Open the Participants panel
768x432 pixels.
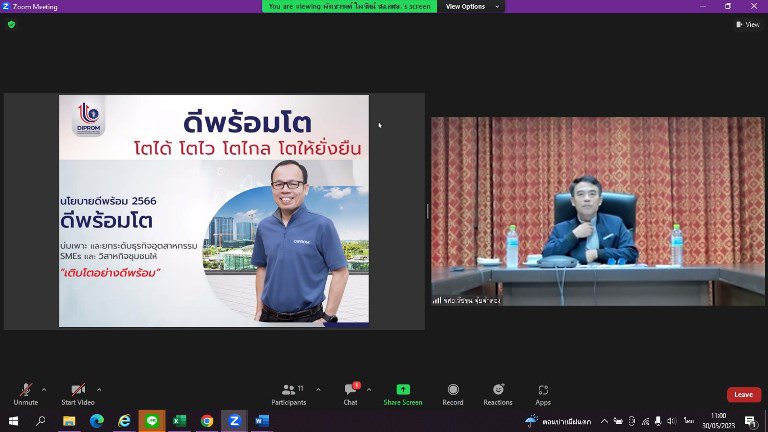pyautogui.click(x=288, y=394)
